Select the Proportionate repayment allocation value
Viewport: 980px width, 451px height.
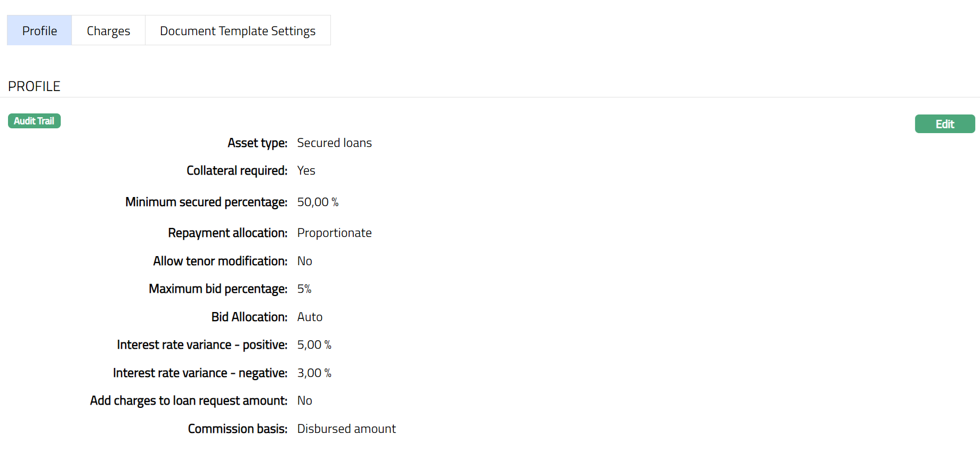pos(334,233)
